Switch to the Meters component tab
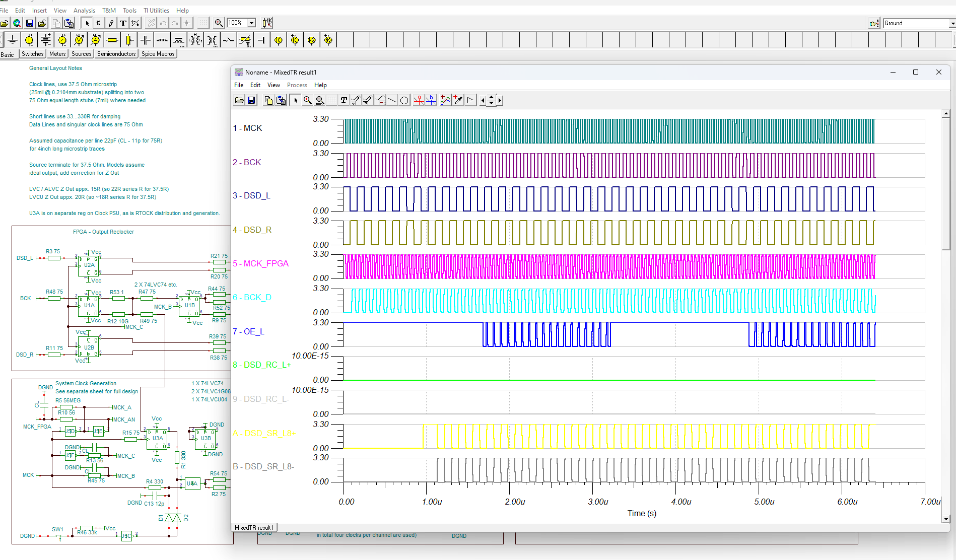 point(57,54)
